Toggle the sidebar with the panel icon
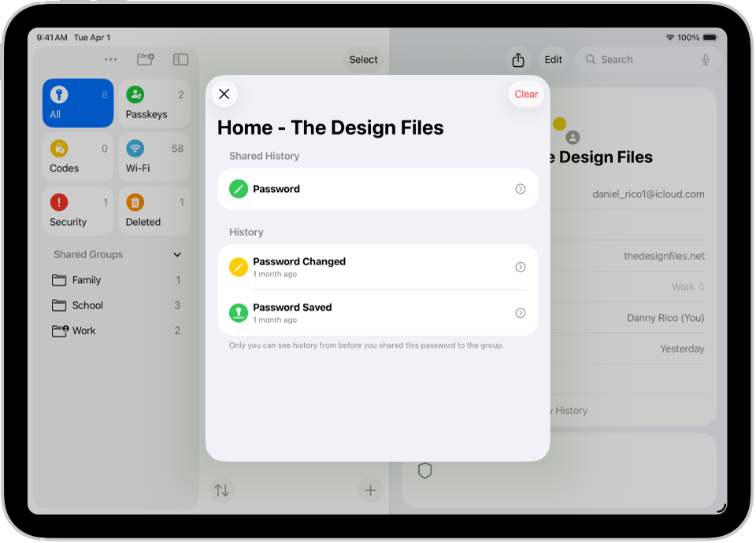This screenshot has width=756, height=543. [x=180, y=59]
